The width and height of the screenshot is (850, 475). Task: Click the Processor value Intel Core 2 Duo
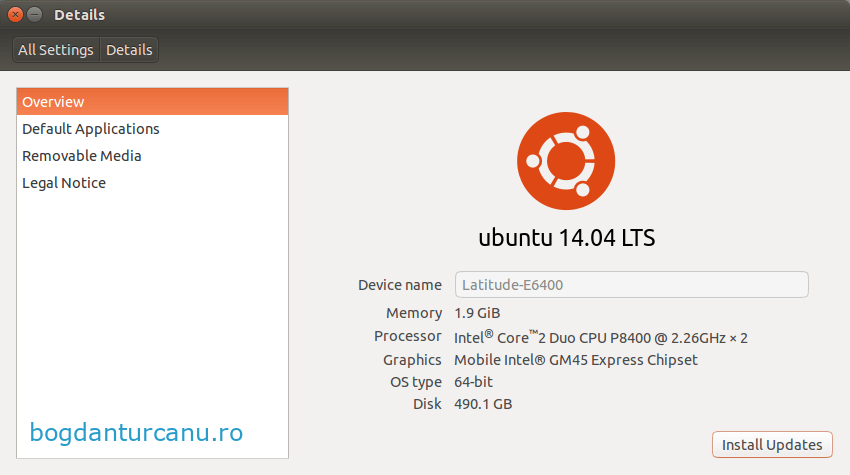[600, 337]
